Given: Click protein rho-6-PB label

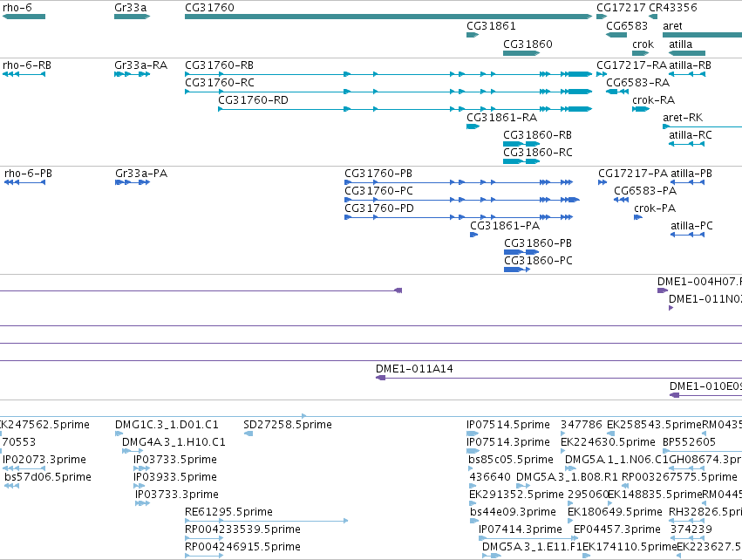Looking at the screenshot, I should (x=28, y=174).
